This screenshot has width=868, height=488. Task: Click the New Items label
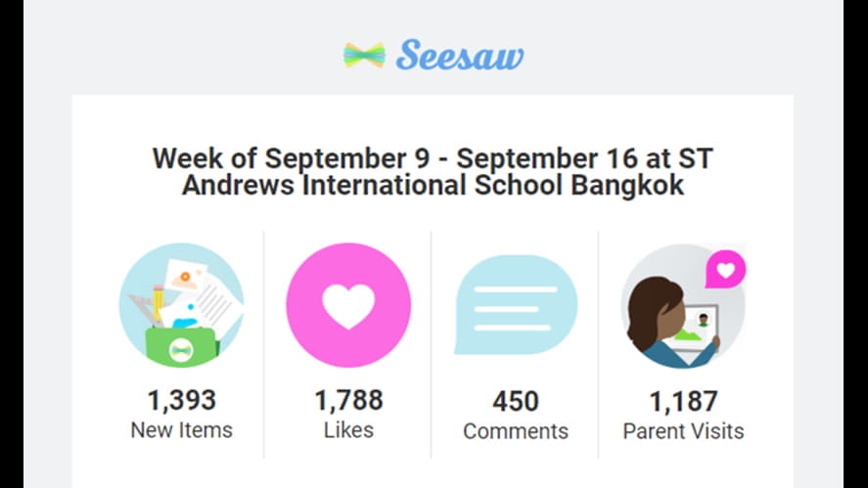(x=181, y=429)
